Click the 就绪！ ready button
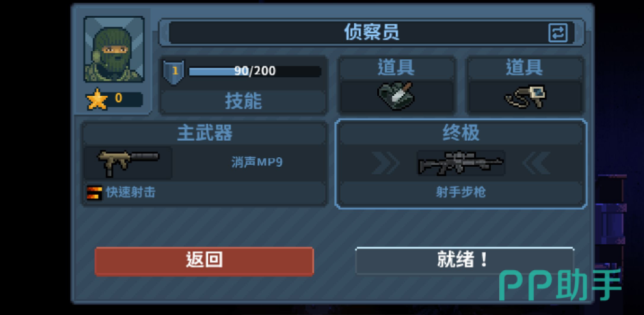The width and height of the screenshot is (644, 315). coord(464,261)
